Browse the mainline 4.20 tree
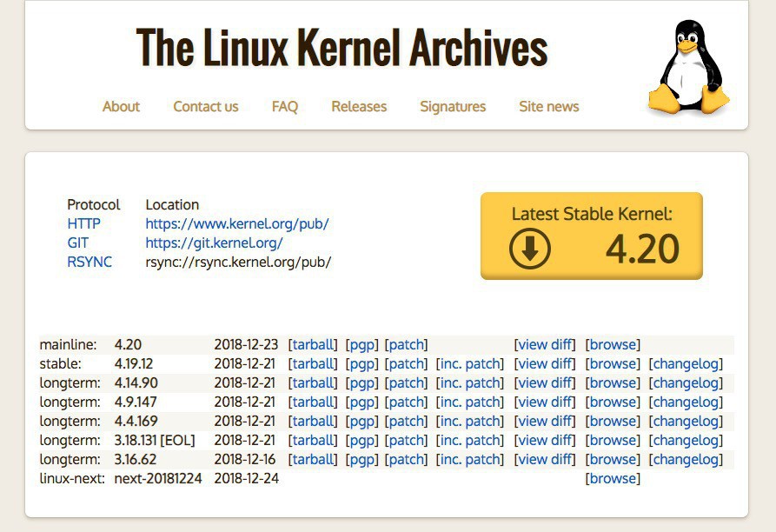This screenshot has height=532, width=776. (613, 344)
